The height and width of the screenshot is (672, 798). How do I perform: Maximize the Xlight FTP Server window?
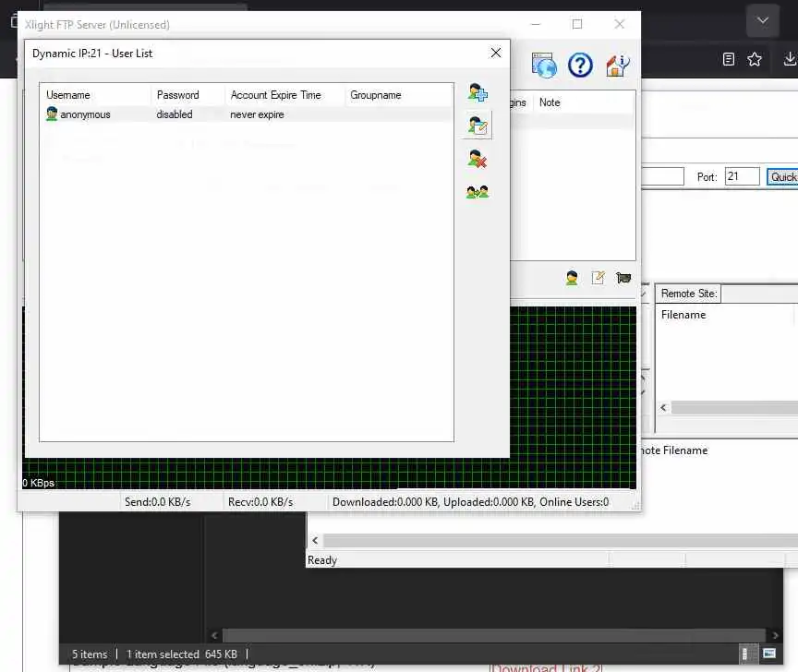tap(577, 24)
